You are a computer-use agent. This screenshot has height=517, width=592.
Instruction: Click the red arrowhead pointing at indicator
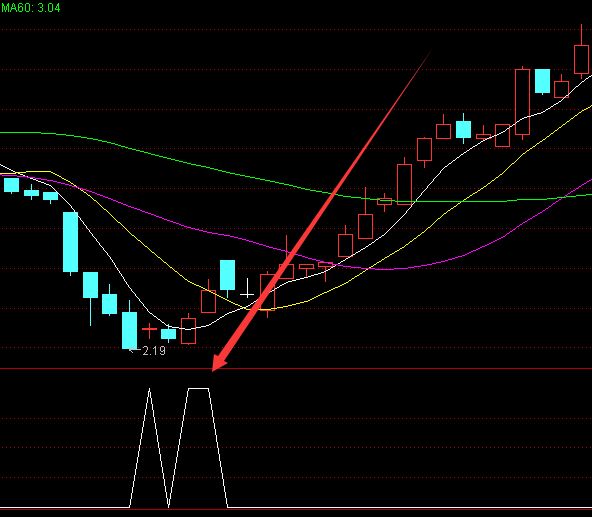[219, 363]
